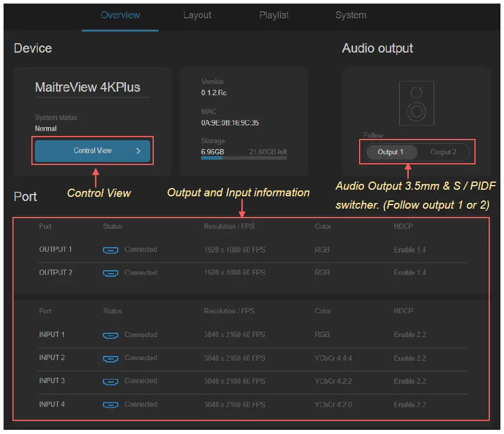Open the Overview tab

click(120, 15)
